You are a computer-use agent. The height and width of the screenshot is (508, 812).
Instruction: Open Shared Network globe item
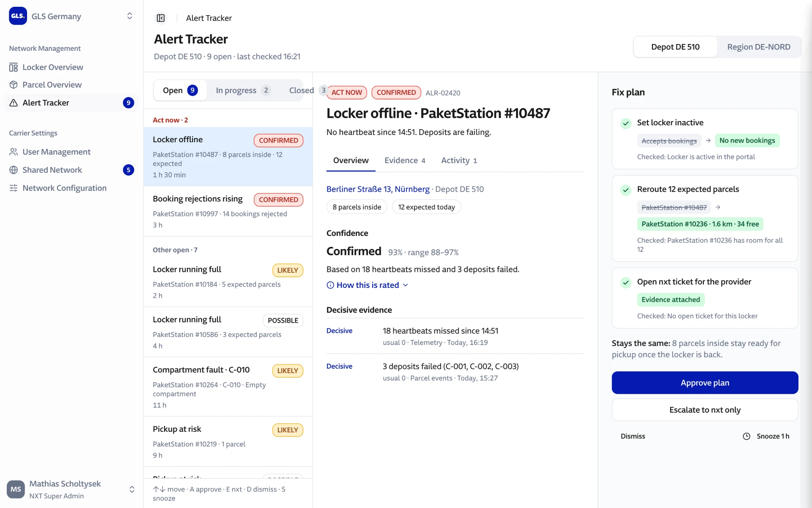pyautogui.click(x=71, y=170)
